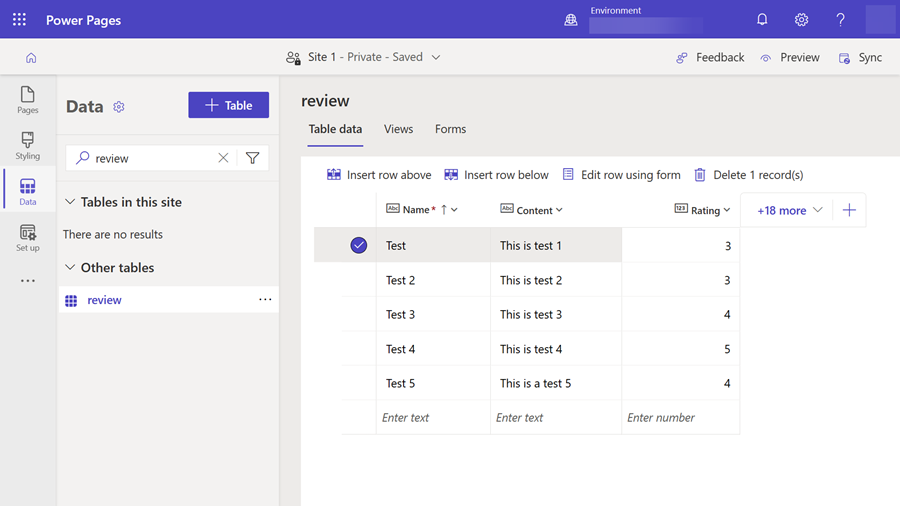Viewport: 900px width, 506px height.
Task: Open the Rating column dropdown
Action: coord(727,211)
